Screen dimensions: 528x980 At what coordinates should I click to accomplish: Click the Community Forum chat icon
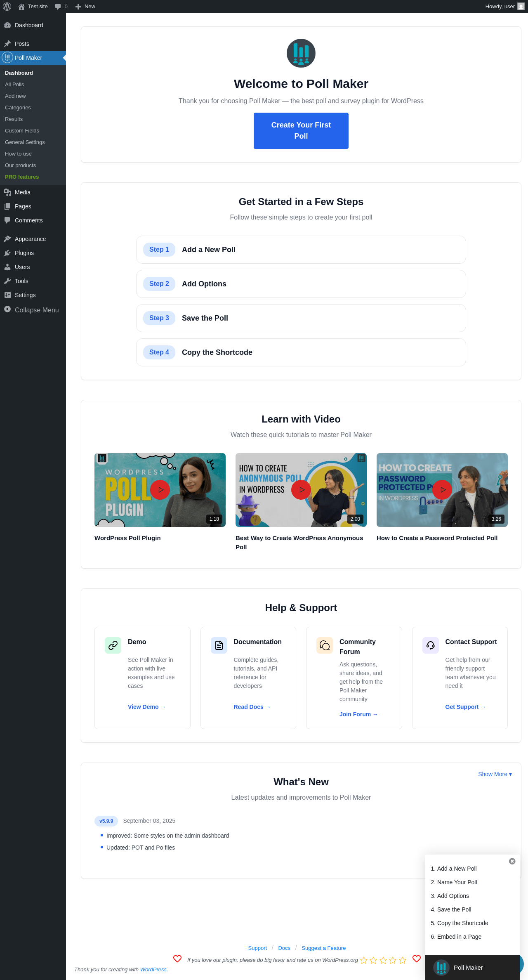(325, 645)
